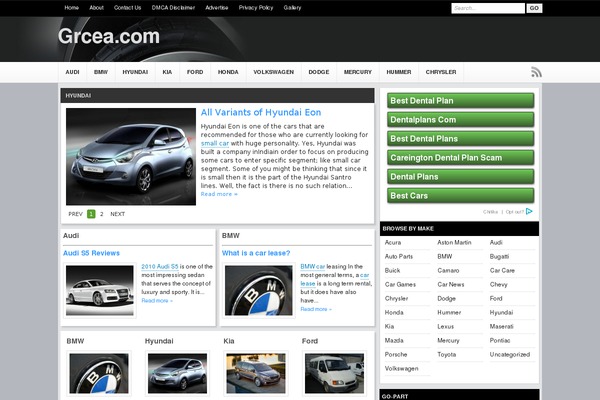The height and width of the screenshot is (400, 600).
Task: Click the Best Cars ad button
Action: coord(460,196)
